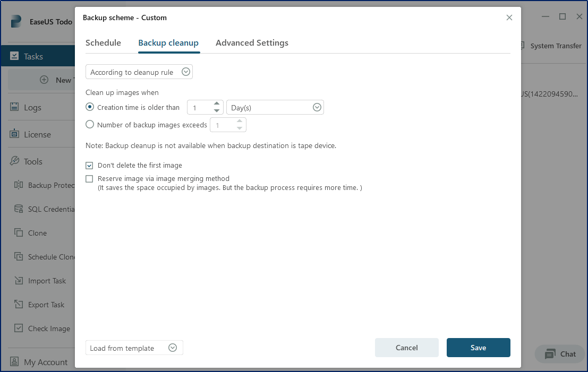Viewport: 588px width, 372px height.
Task: Open the 'According to cleanup rule' dropdown
Action: click(139, 72)
